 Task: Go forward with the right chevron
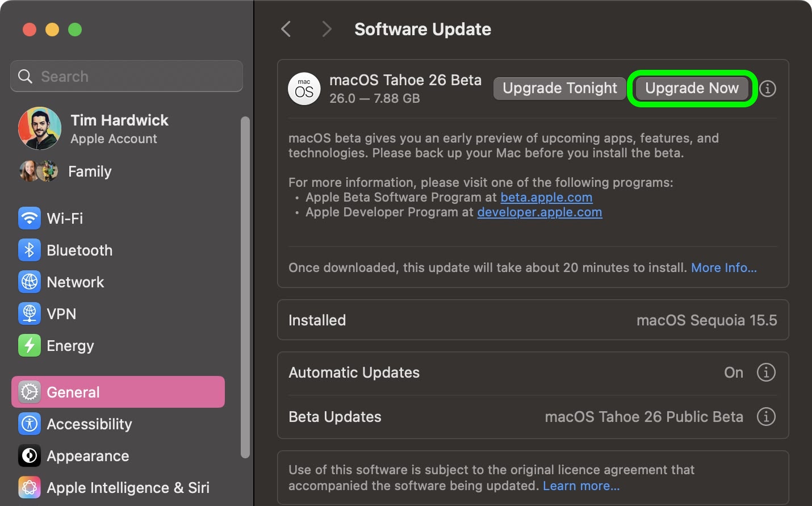click(327, 29)
